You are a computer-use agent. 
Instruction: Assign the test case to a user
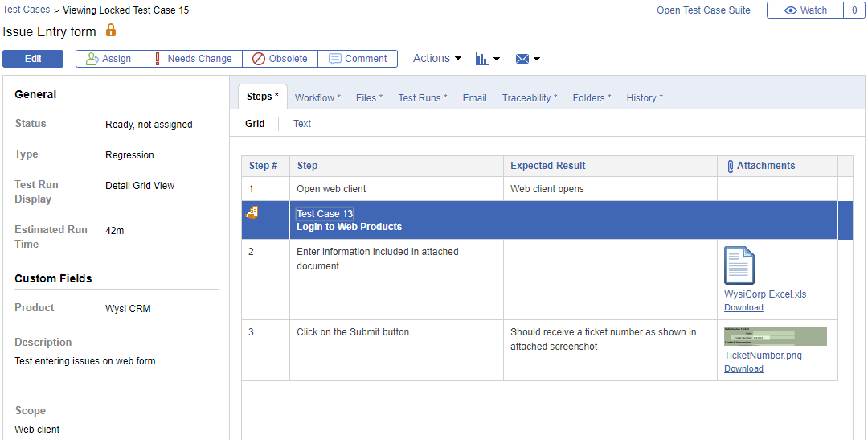(108, 59)
